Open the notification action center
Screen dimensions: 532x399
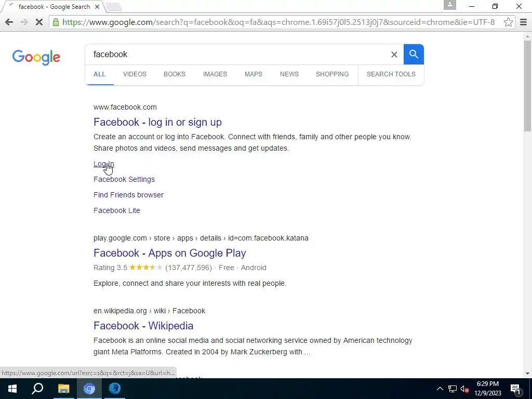(516, 389)
